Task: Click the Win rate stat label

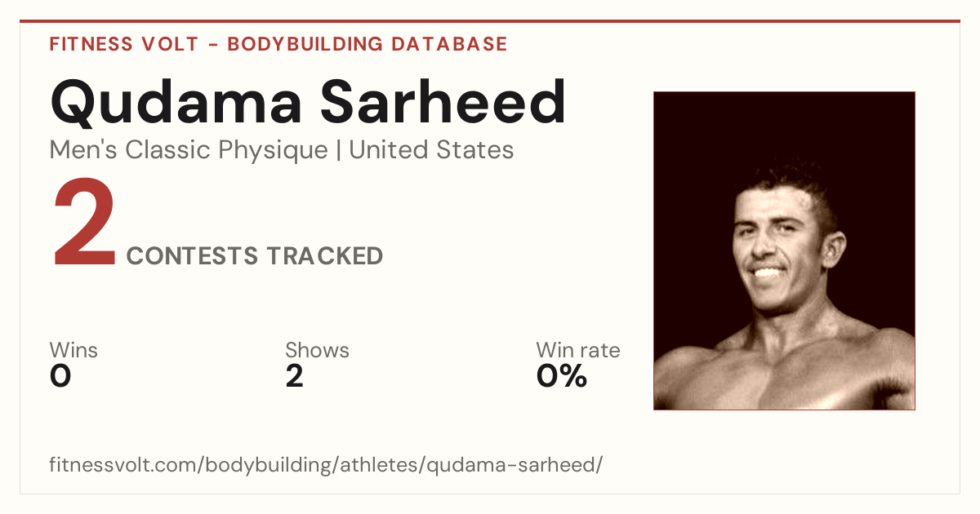Action: [x=578, y=351]
